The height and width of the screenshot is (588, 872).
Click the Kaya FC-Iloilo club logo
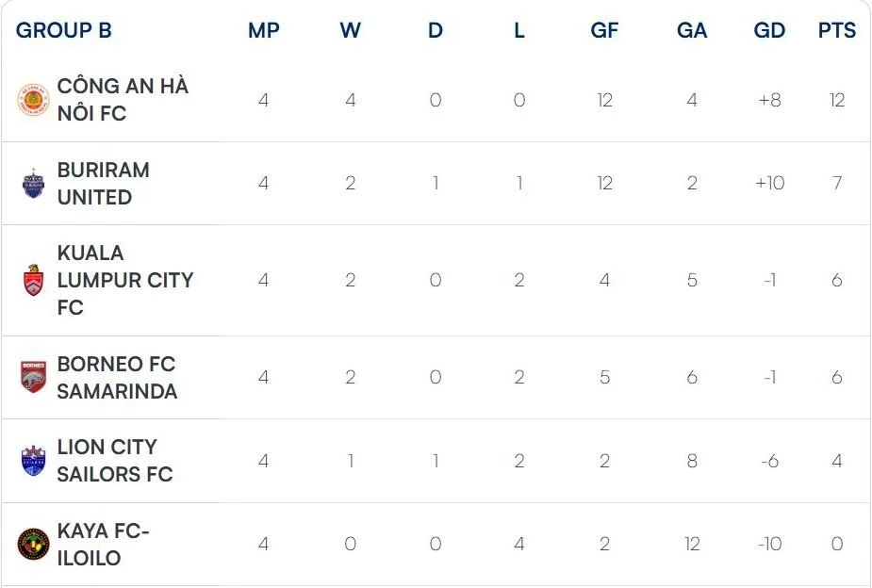33,544
